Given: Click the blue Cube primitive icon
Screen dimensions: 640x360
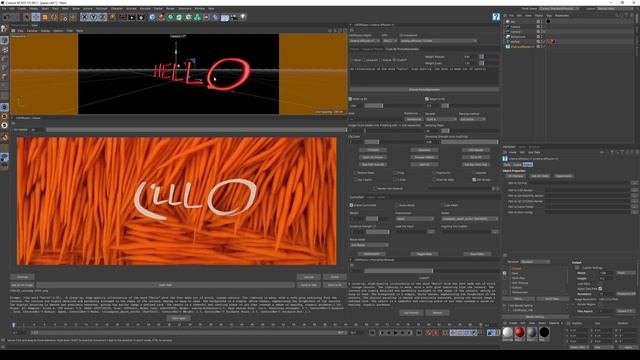Looking at the screenshot, I should (x=152, y=17).
